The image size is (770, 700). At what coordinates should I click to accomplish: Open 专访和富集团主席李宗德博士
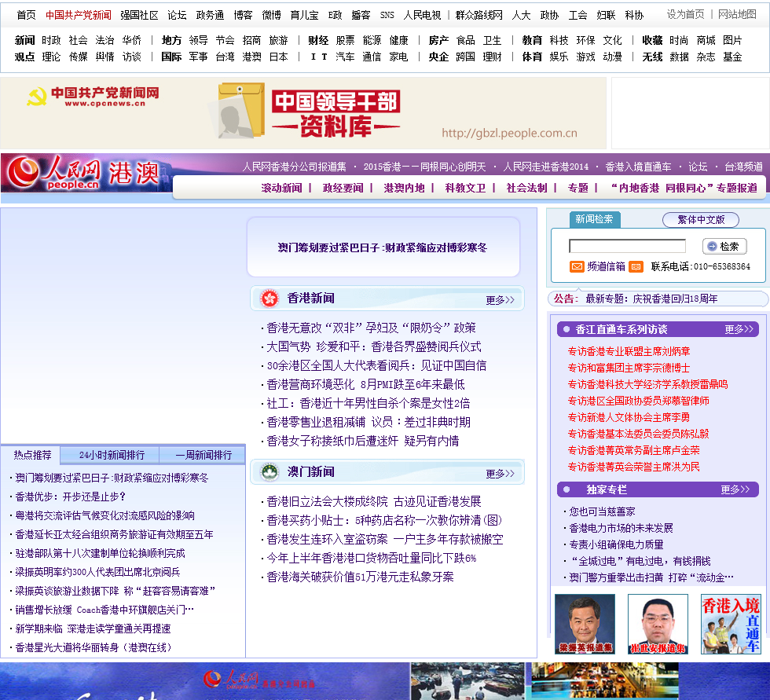[x=629, y=368]
